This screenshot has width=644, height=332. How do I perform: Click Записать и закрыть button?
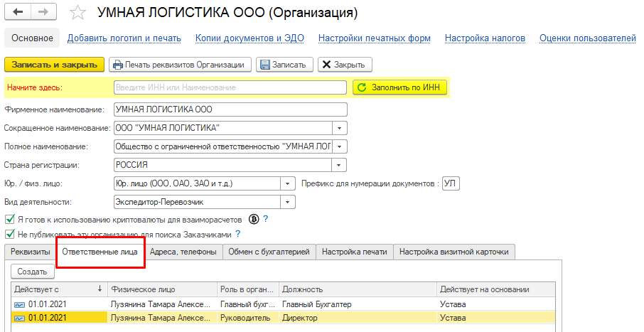click(x=54, y=65)
